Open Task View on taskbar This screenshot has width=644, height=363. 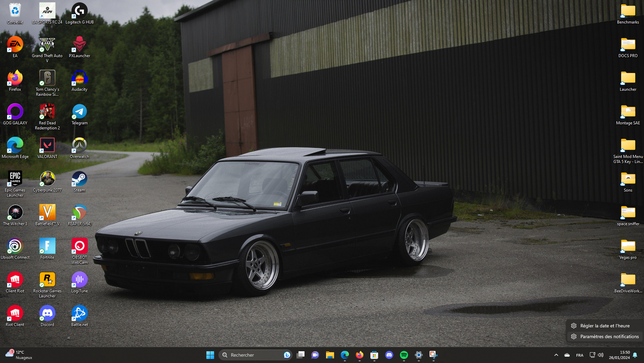(300, 355)
